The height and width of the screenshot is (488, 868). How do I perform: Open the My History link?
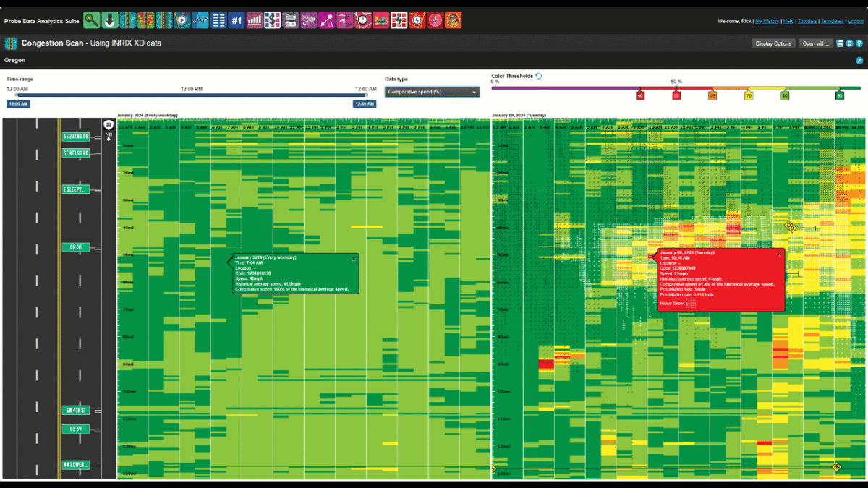point(767,21)
